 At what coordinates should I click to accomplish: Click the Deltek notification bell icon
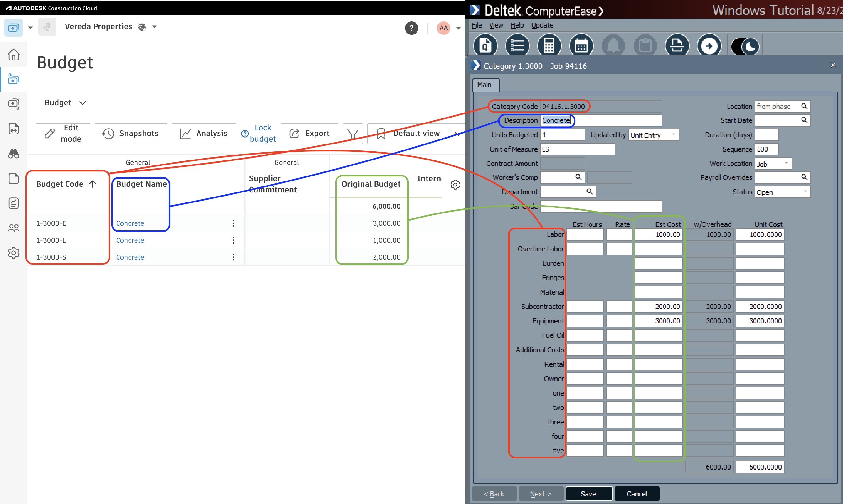point(613,45)
